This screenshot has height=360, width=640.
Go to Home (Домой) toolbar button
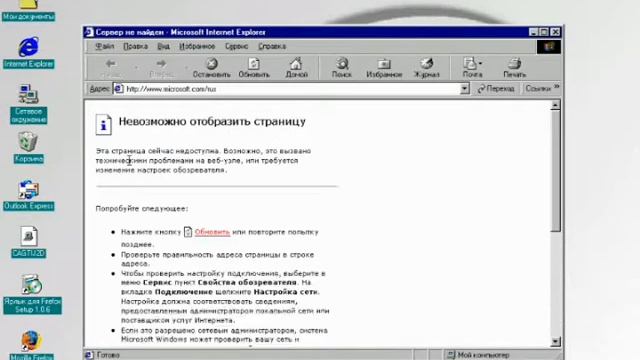click(x=296, y=68)
